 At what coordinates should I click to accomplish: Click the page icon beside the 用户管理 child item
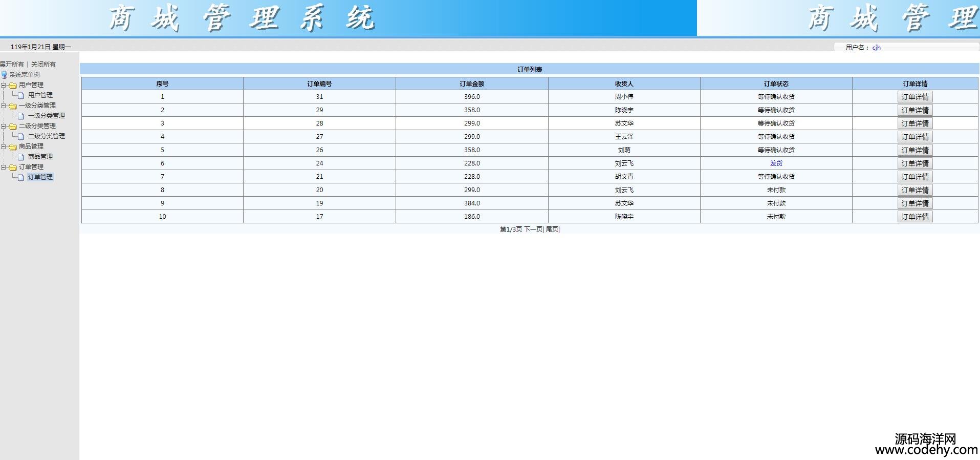(21, 95)
